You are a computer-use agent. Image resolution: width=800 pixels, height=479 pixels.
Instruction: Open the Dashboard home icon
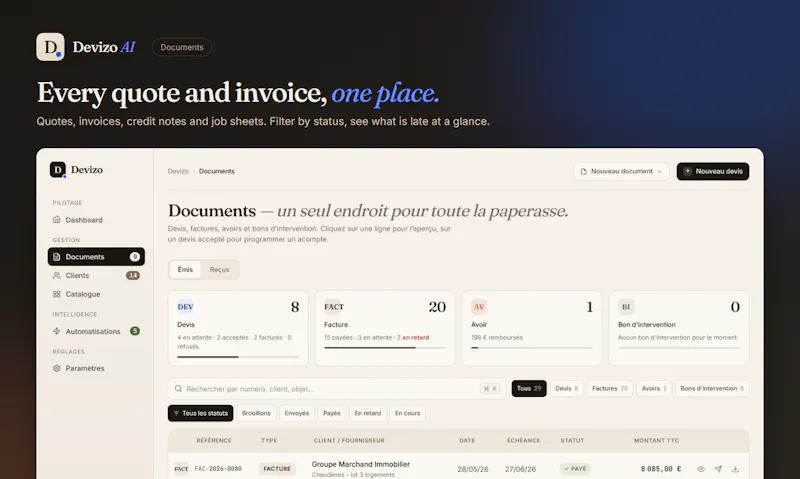pyautogui.click(x=57, y=220)
